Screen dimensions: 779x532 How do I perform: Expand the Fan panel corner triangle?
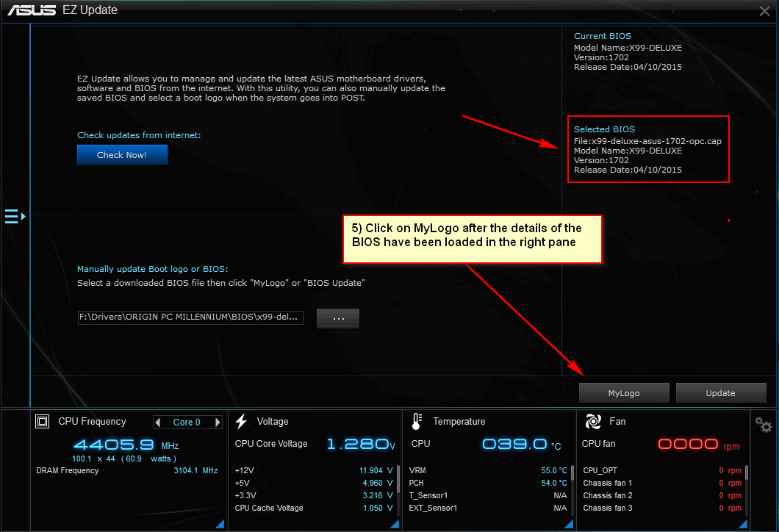pyautogui.click(x=743, y=524)
